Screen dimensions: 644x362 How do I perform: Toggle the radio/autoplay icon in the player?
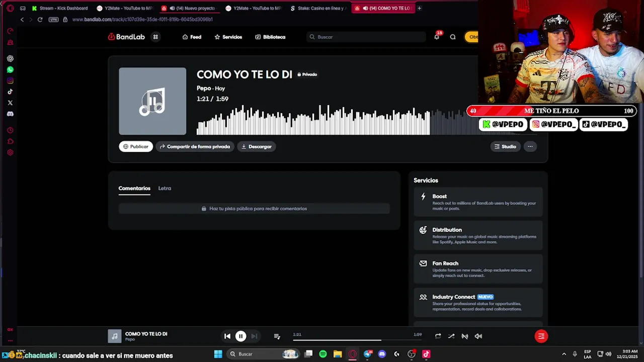pos(465,336)
